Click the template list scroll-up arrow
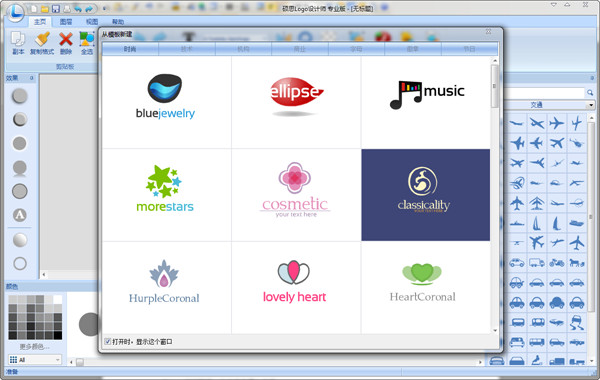This screenshot has height=380, width=600. (x=495, y=60)
